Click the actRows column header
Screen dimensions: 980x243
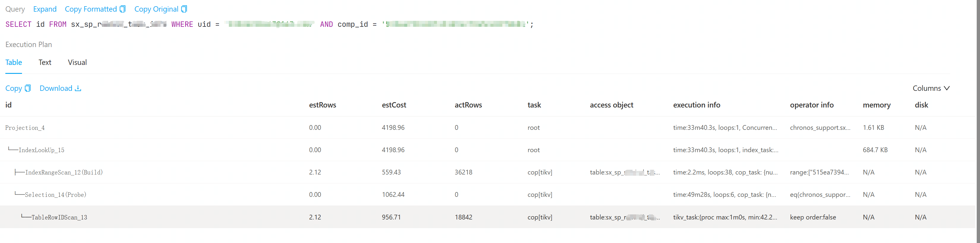[x=468, y=105]
